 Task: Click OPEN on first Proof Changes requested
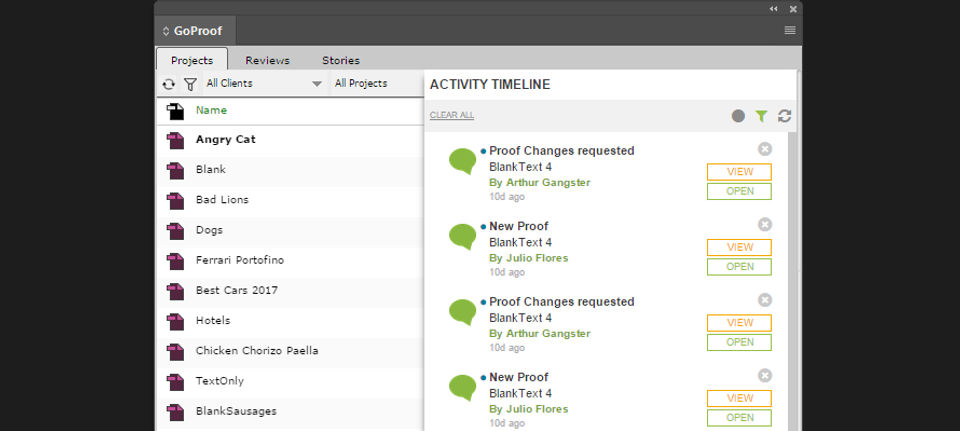739,191
